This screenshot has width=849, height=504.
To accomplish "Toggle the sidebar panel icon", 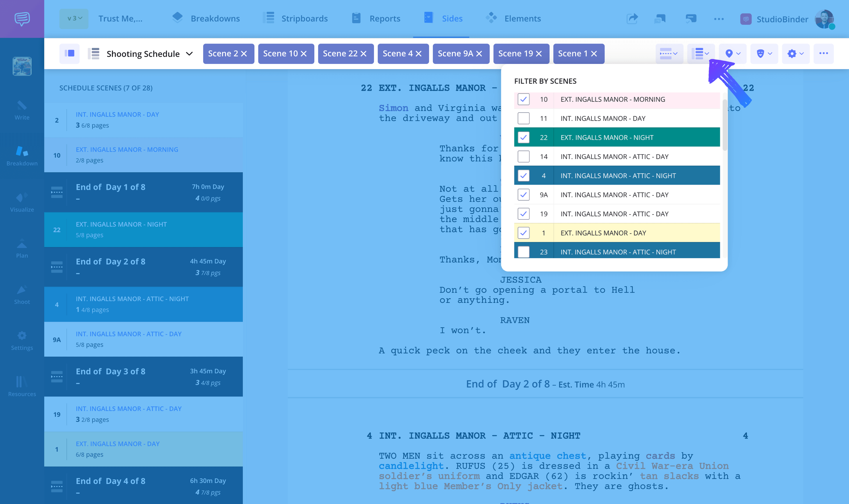I will 70,53.
